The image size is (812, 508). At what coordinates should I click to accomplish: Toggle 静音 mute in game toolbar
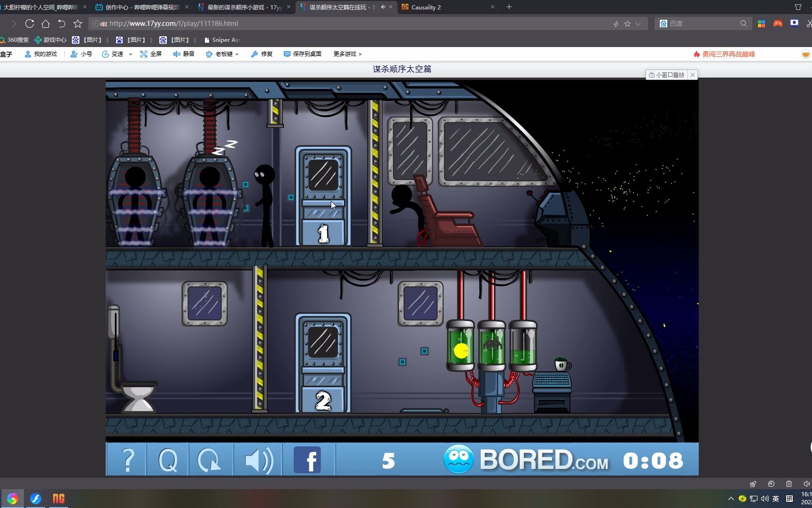184,54
